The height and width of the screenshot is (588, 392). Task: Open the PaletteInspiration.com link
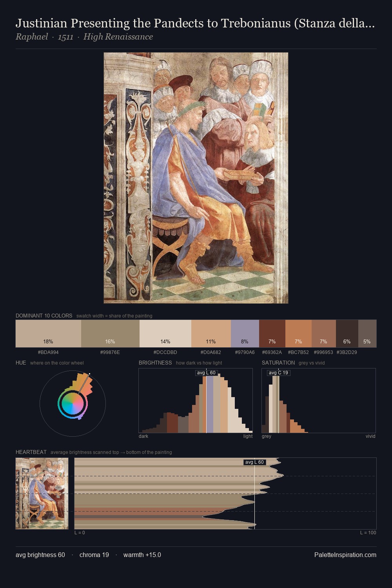pos(345,555)
